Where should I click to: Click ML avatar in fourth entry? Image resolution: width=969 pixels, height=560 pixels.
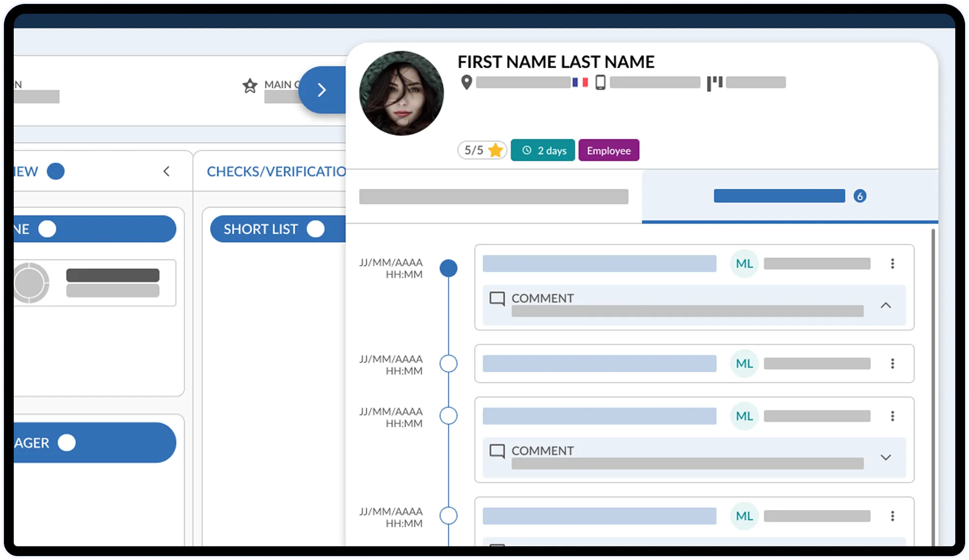(x=744, y=516)
